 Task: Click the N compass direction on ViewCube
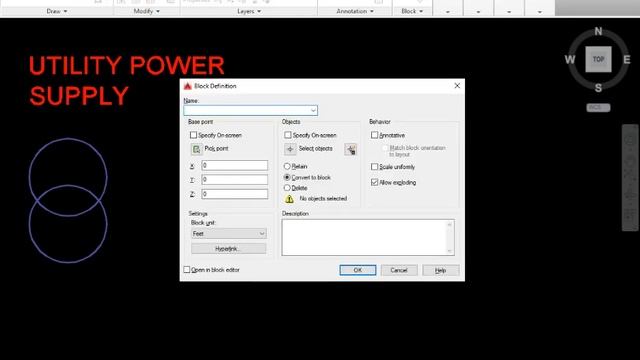pos(598,31)
